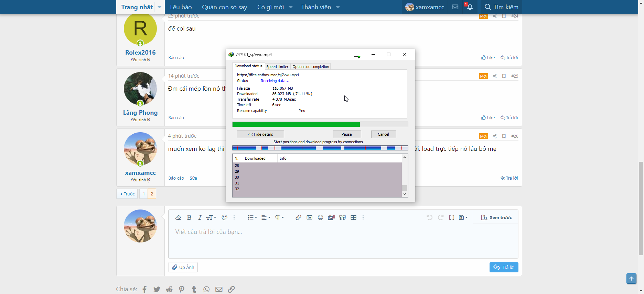Open the text color palette
The height and width of the screenshot is (294, 644).
click(x=225, y=217)
